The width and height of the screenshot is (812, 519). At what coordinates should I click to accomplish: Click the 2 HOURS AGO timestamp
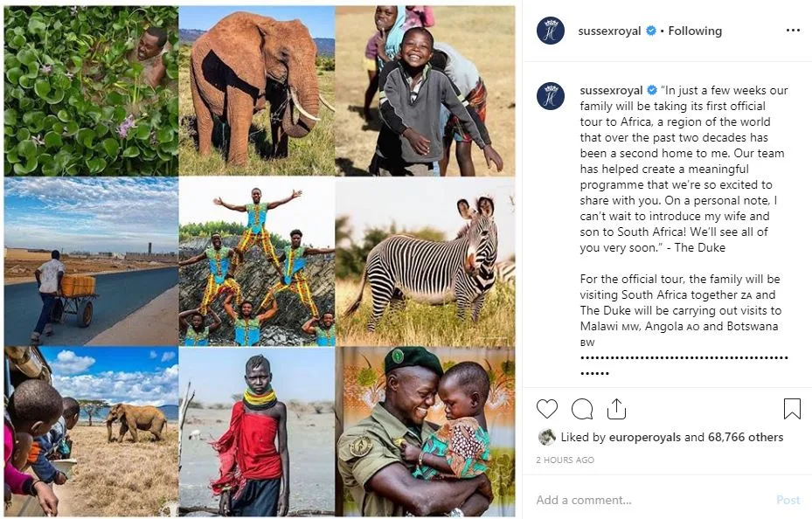(565, 460)
